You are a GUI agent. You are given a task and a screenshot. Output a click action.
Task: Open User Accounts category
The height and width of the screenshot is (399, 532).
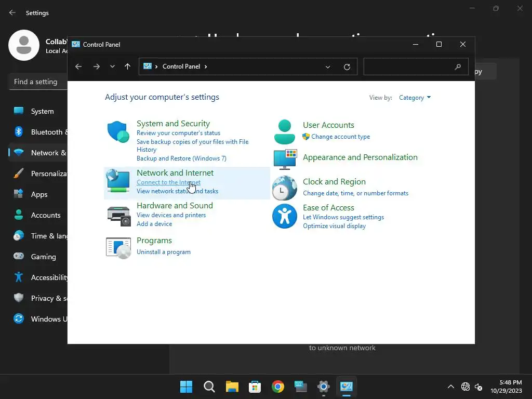[328, 125]
